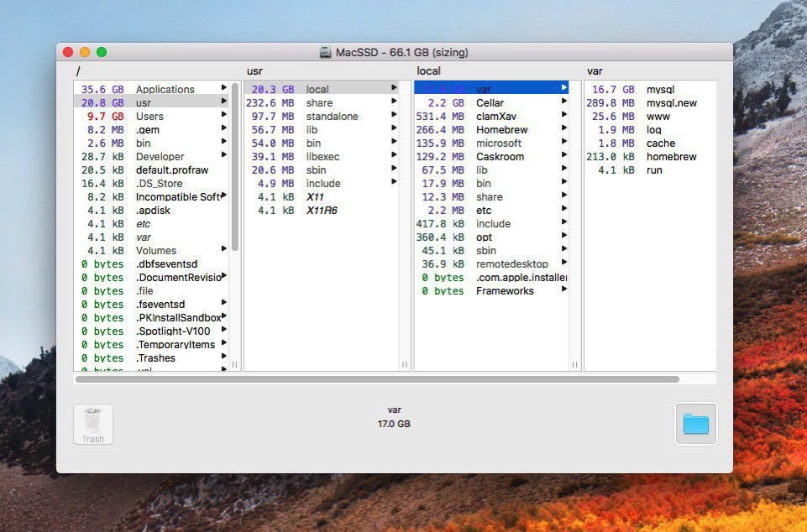Click the blue folder reveal icon
The height and width of the screenshot is (532, 807).
pos(695,424)
